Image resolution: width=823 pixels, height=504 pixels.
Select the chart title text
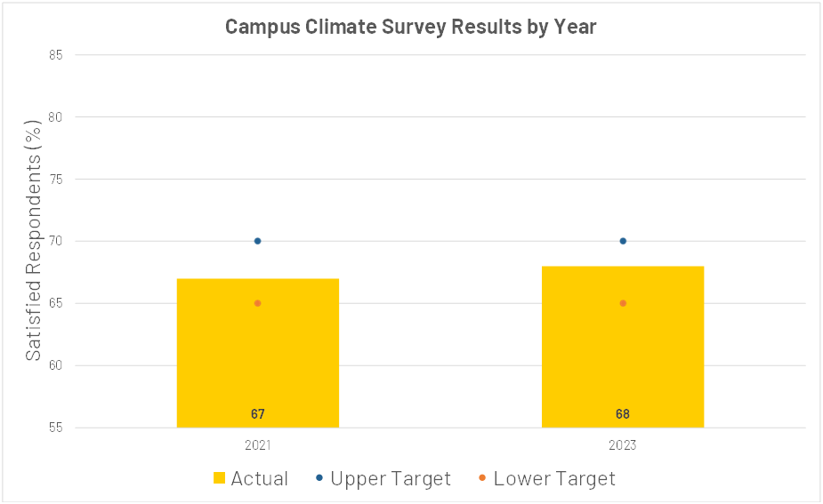click(410, 27)
